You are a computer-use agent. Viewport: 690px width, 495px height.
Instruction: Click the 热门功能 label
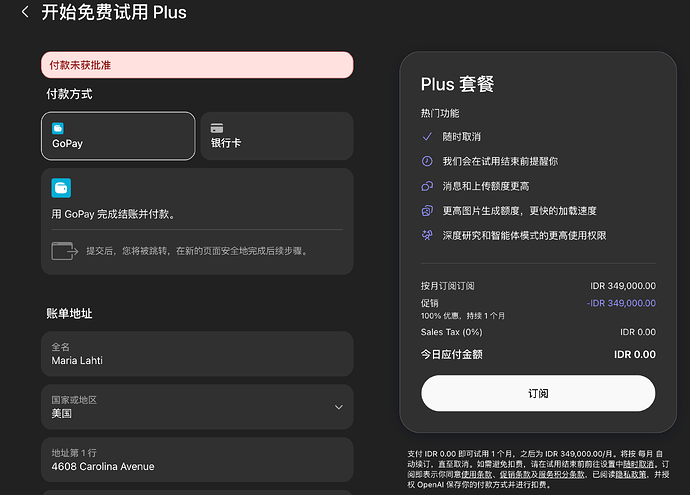440,114
